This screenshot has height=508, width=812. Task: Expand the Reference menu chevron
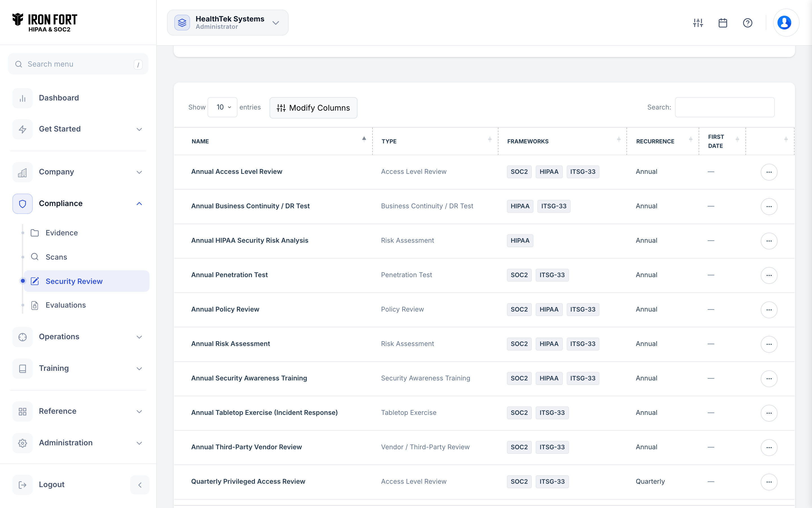[139, 411]
